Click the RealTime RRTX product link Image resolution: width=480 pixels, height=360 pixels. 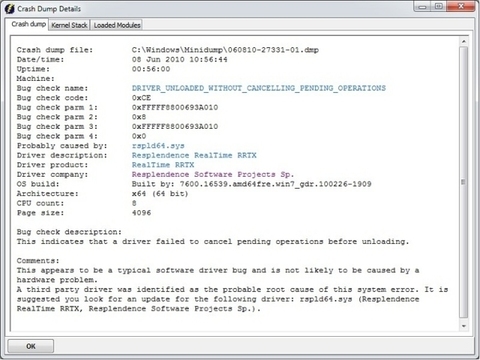point(163,165)
